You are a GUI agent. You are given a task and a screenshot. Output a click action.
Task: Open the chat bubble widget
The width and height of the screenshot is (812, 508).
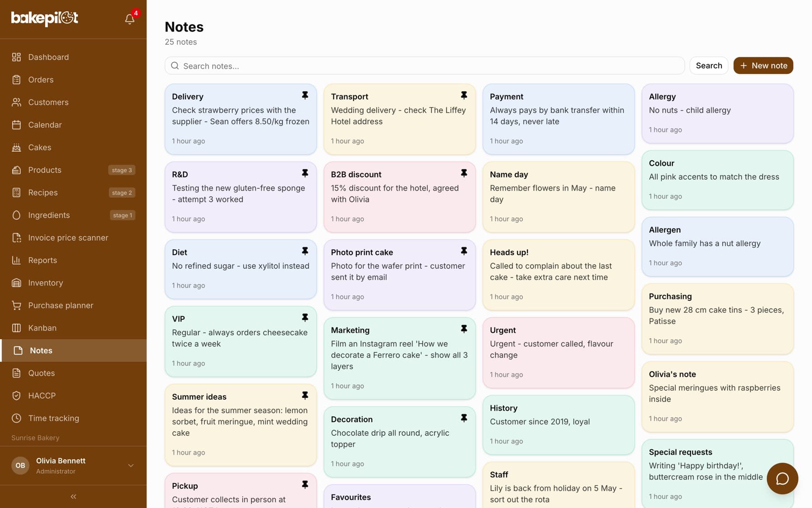782,479
